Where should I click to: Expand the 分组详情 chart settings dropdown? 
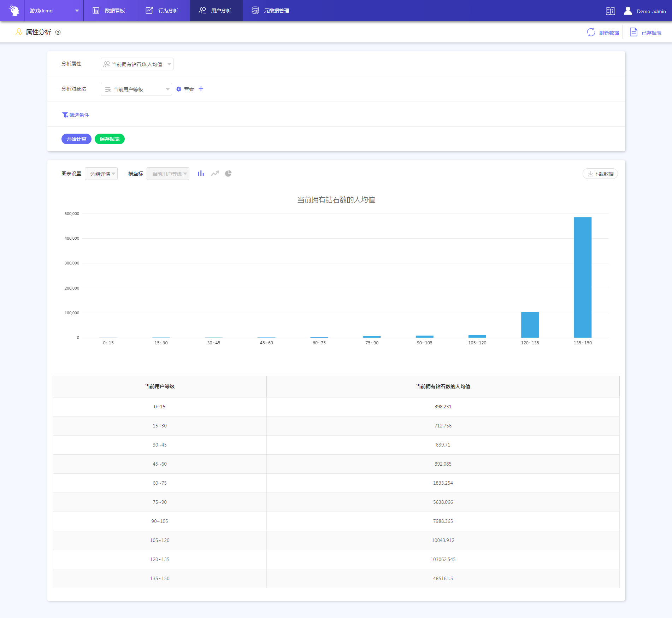click(x=101, y=174)
